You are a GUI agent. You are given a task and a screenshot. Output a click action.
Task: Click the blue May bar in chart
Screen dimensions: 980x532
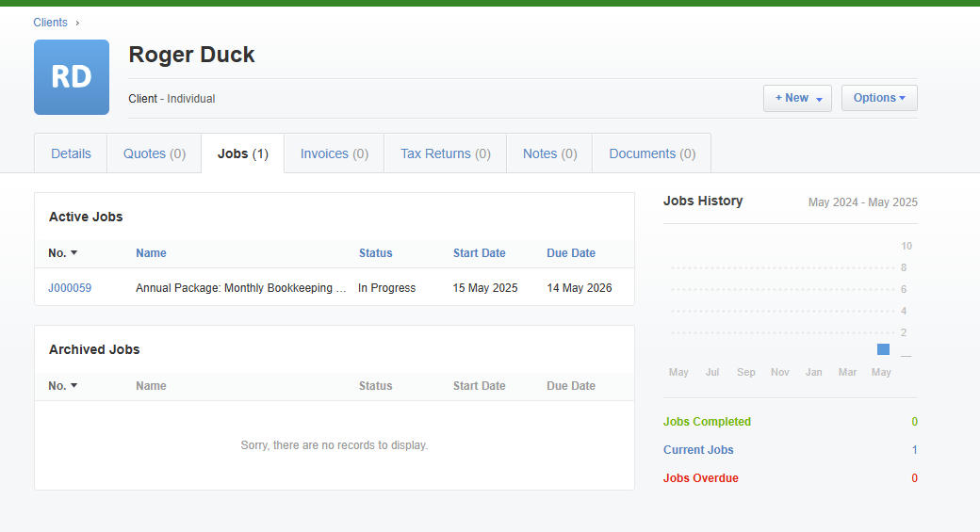pos(883,349)
